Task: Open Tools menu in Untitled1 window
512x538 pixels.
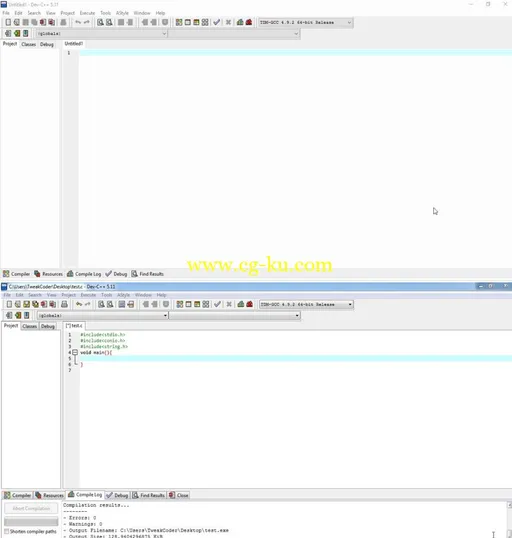Action: [105, 13]
